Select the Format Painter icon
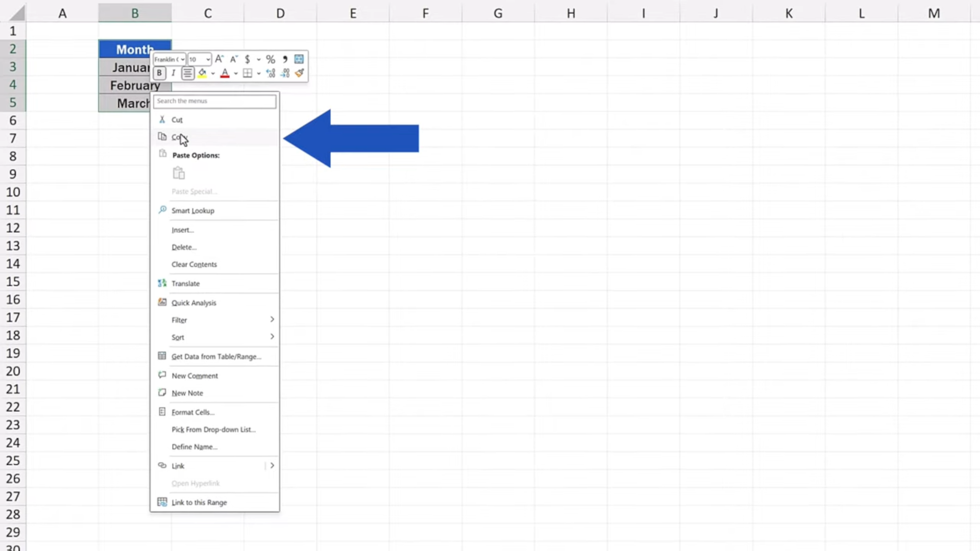This screenshot has height=551, width=980. [x=300, y=73]
